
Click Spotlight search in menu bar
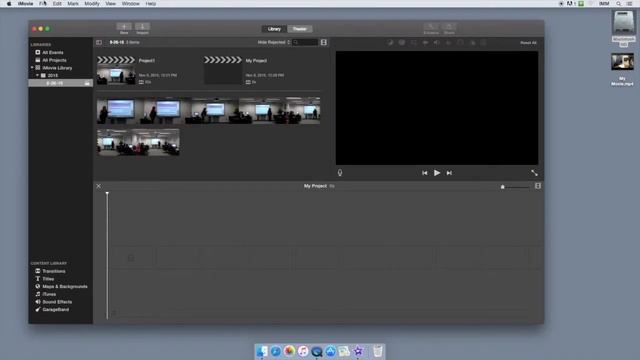click(619, 4)
